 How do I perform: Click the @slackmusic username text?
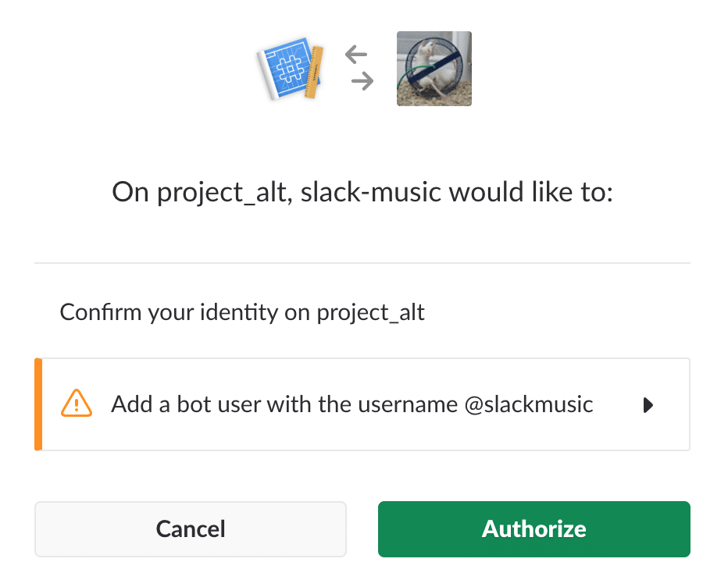[528, 404]
